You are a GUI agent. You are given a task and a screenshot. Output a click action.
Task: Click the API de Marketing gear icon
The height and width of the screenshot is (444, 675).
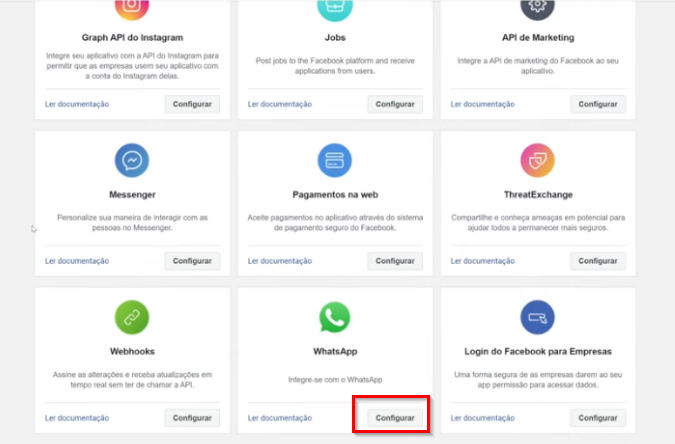pyautogui.click(x=538, y=6)
